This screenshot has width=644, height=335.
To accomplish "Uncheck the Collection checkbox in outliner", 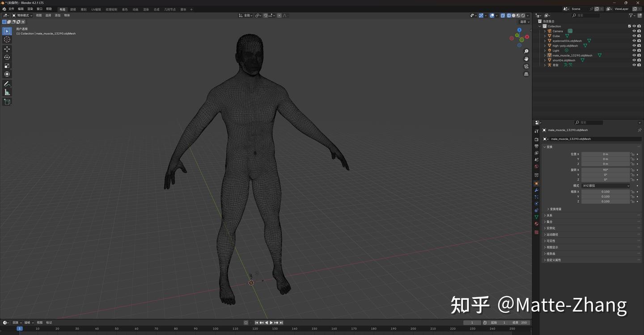I will click(x=629, y=26).
